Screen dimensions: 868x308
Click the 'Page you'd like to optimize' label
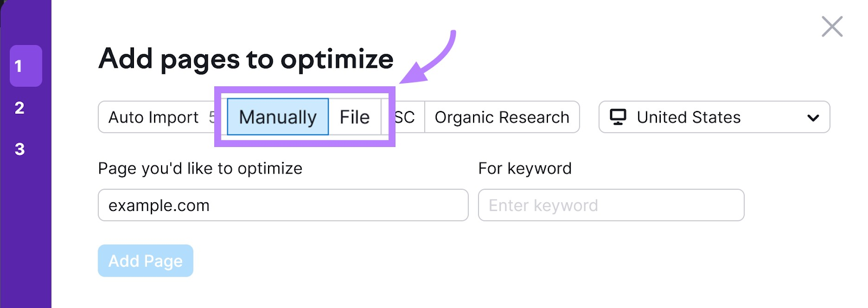point(200,169)
